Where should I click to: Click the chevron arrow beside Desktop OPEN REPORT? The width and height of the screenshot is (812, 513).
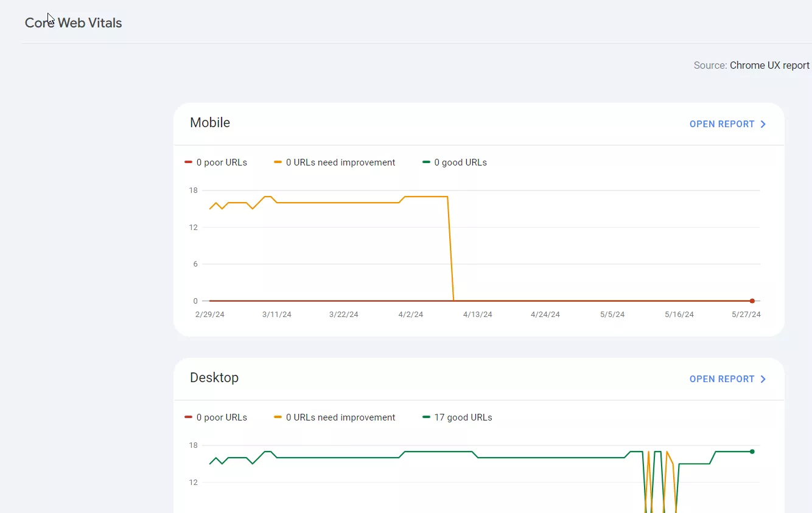tap(763, 379)
